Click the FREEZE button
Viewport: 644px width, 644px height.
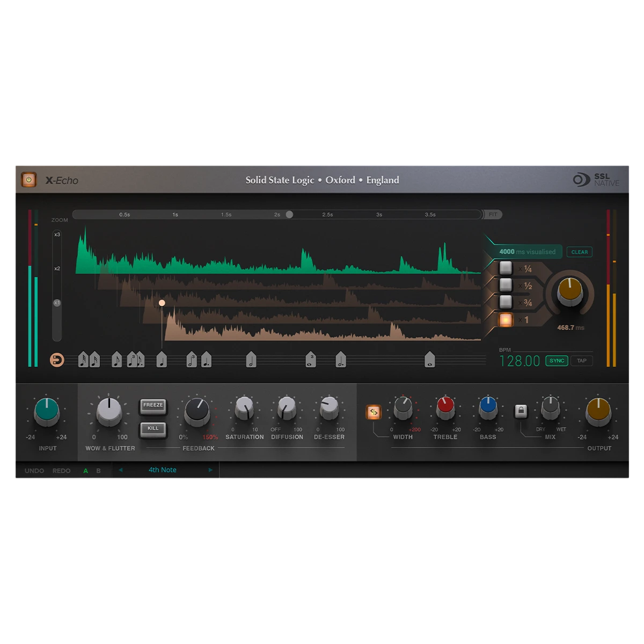click(153, 406)
